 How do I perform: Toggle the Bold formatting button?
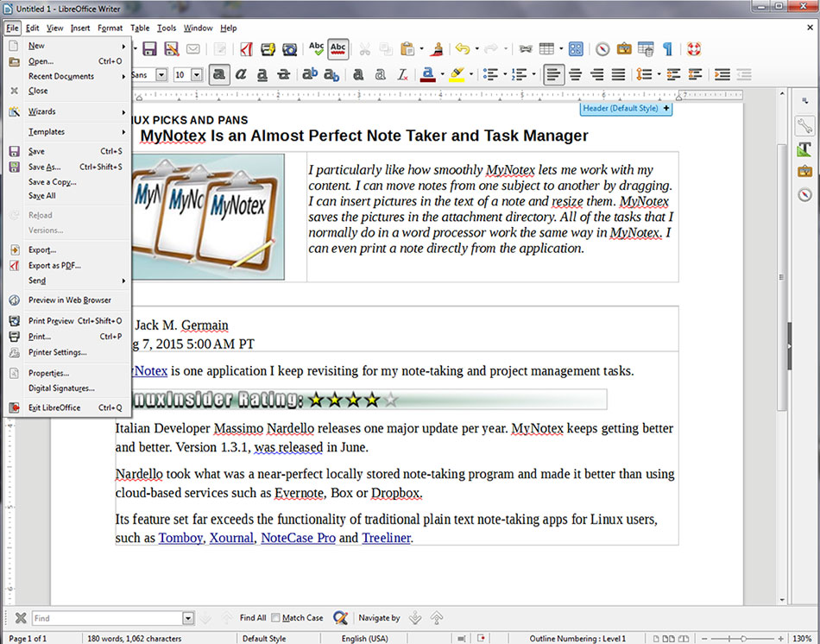point(219,75)
